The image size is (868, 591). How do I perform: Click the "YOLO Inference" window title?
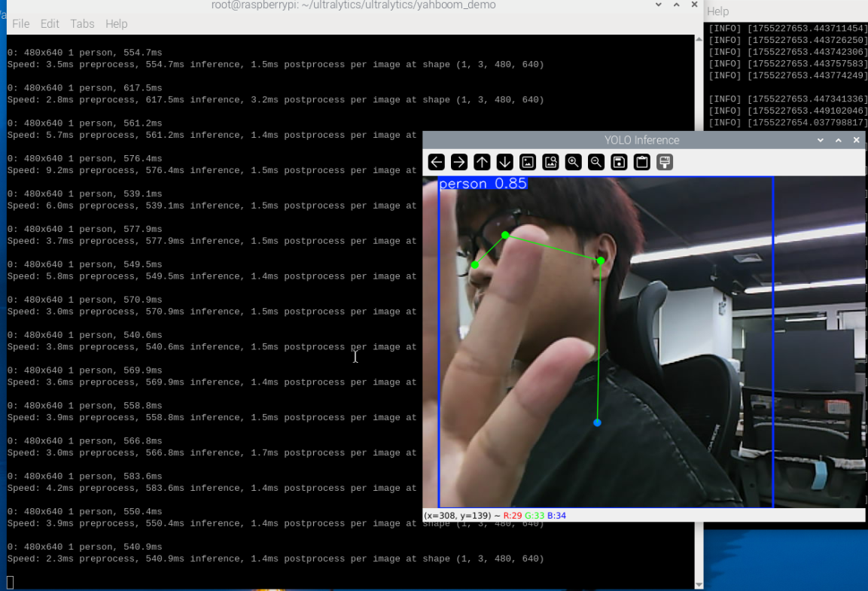pos(641,141)
